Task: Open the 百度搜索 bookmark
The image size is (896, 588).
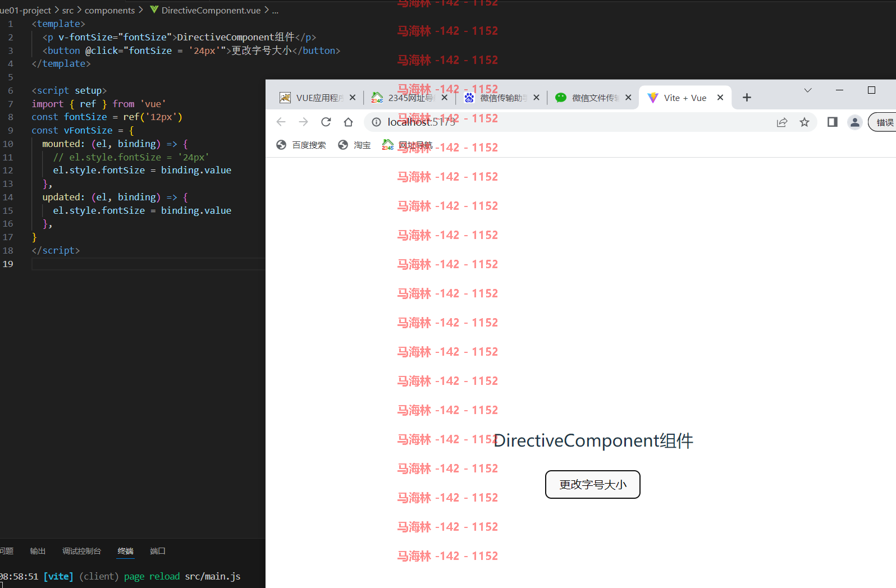Action: coord(301,145)
